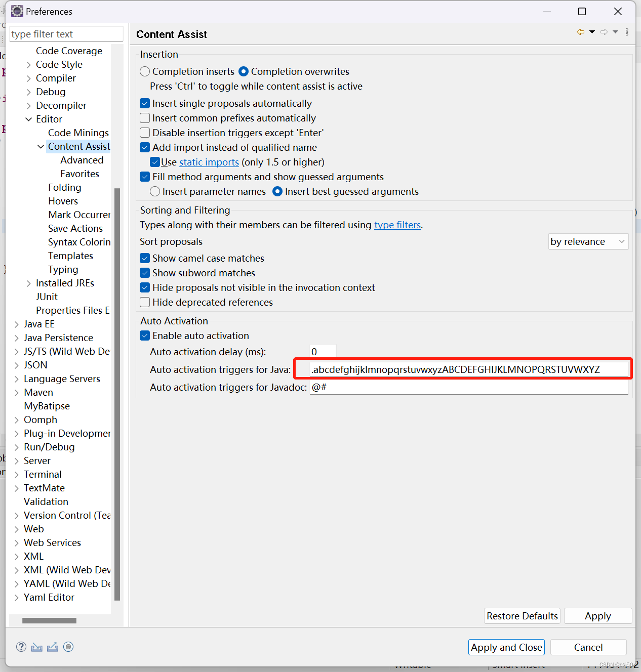Expand the Run/Debug tree node
The height and width of the screenshot is (672, 641).
tap(17, 447)
